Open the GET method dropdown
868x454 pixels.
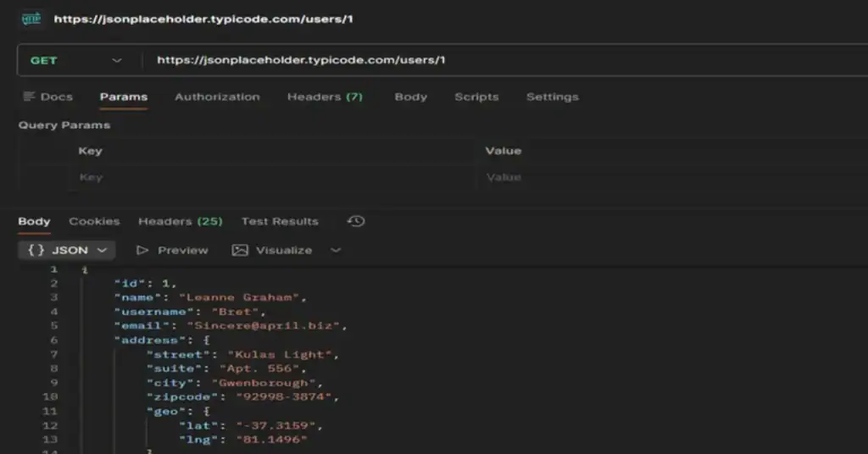pos(75,60)
